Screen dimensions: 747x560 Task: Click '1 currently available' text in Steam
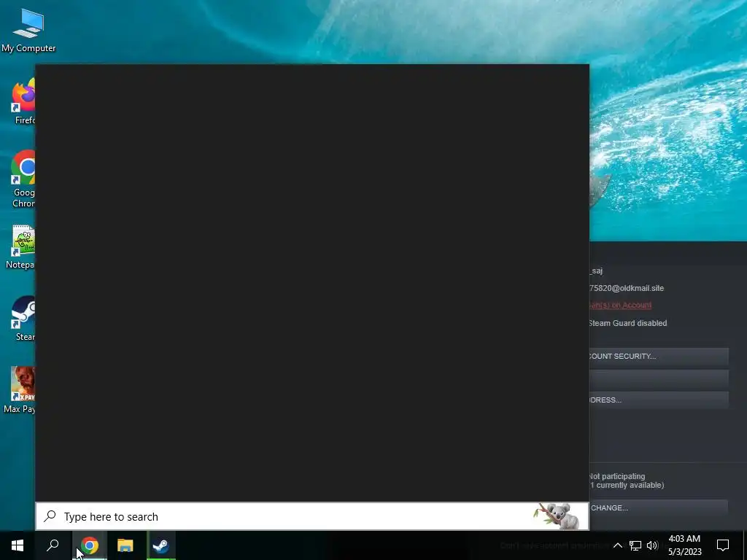[x=627, y=485]
